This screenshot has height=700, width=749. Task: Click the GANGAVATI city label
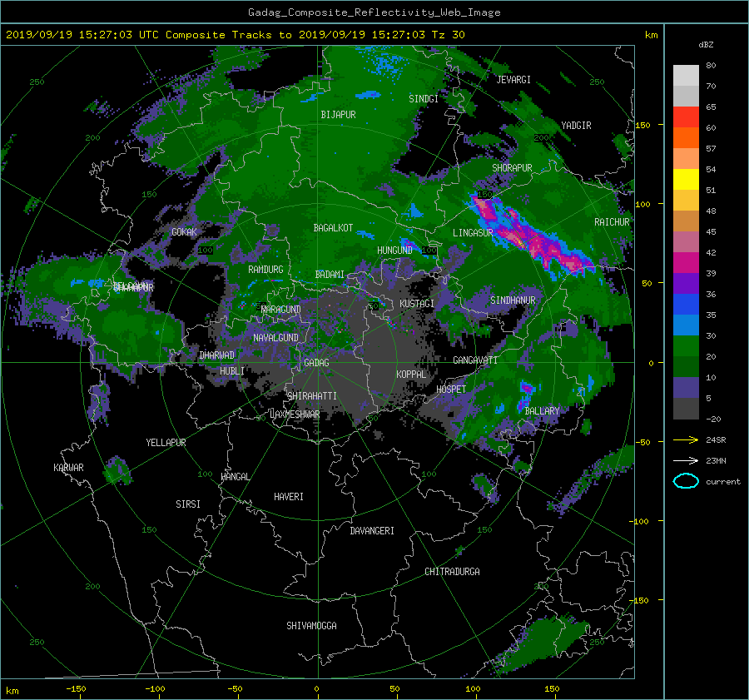coord(475,360)
